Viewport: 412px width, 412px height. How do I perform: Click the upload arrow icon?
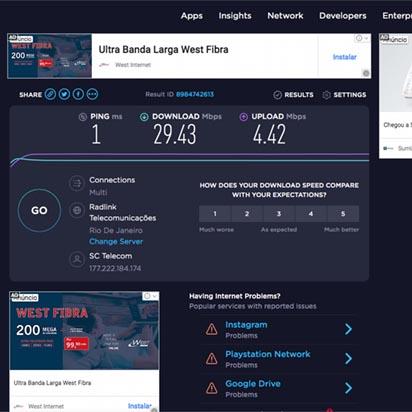244,117
